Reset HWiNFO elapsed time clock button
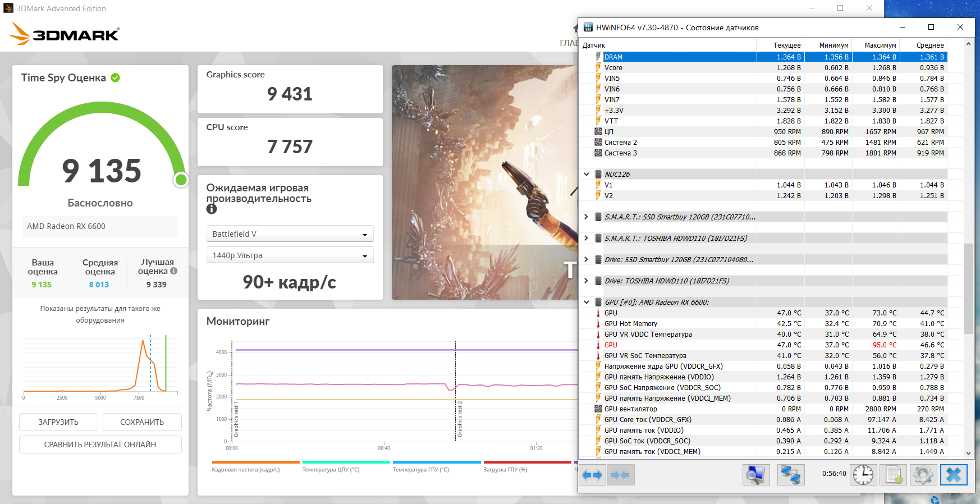The width and height of the screenshot is (980, 504). tap(863, 475)
